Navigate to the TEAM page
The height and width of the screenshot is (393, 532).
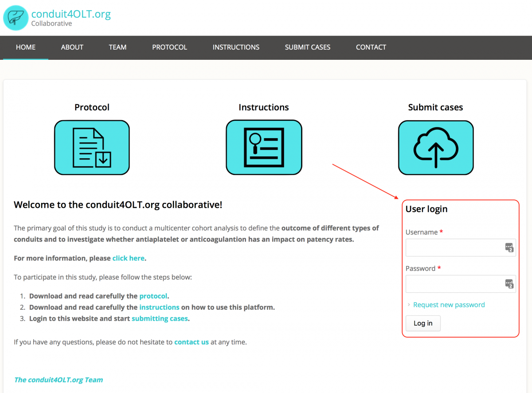[117, 47]
